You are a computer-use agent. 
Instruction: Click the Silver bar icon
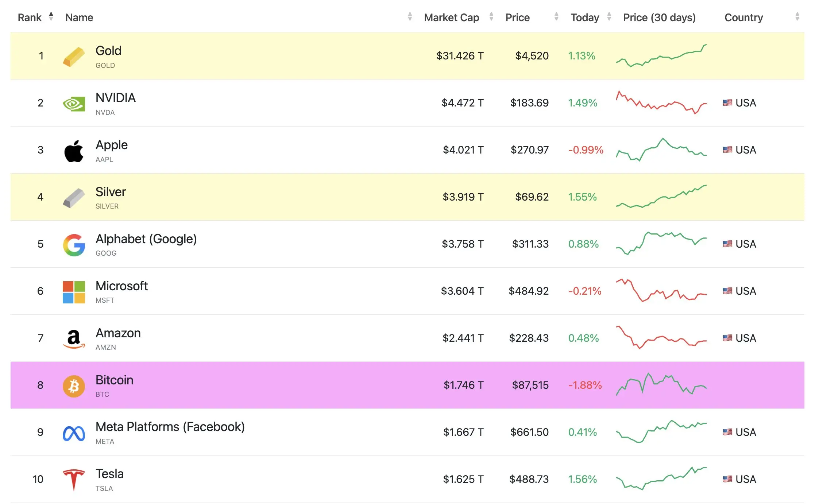point(74,198)
